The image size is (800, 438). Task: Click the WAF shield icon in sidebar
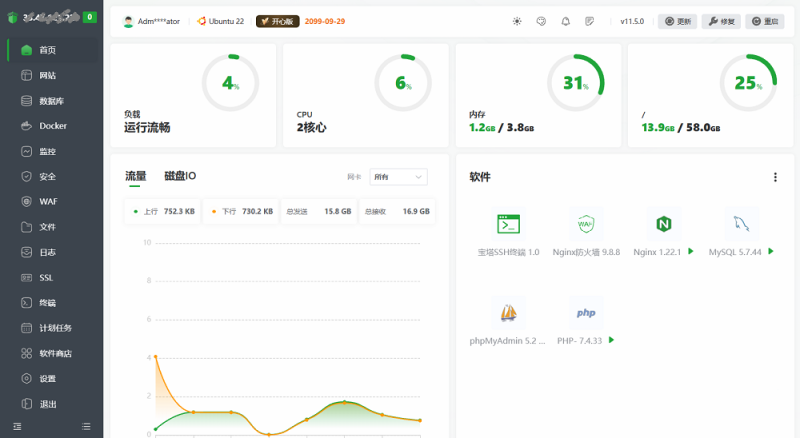27,202
